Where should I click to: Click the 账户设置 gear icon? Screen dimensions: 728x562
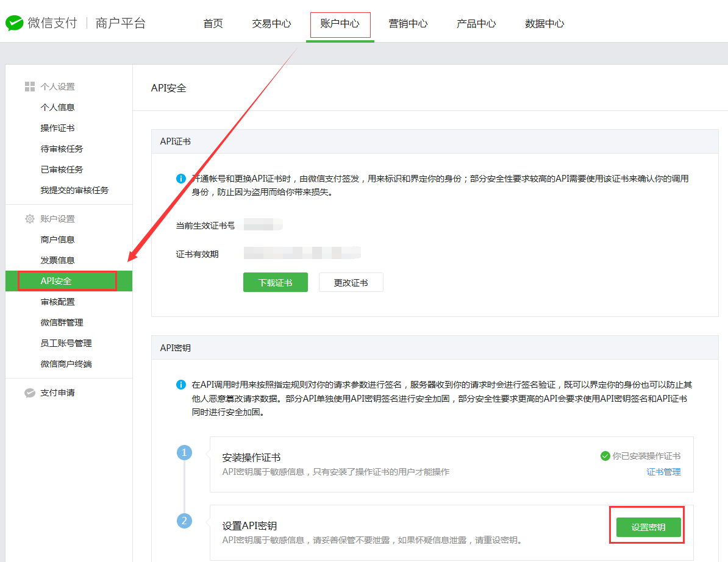pyautogui.click(x=29, y=219)
